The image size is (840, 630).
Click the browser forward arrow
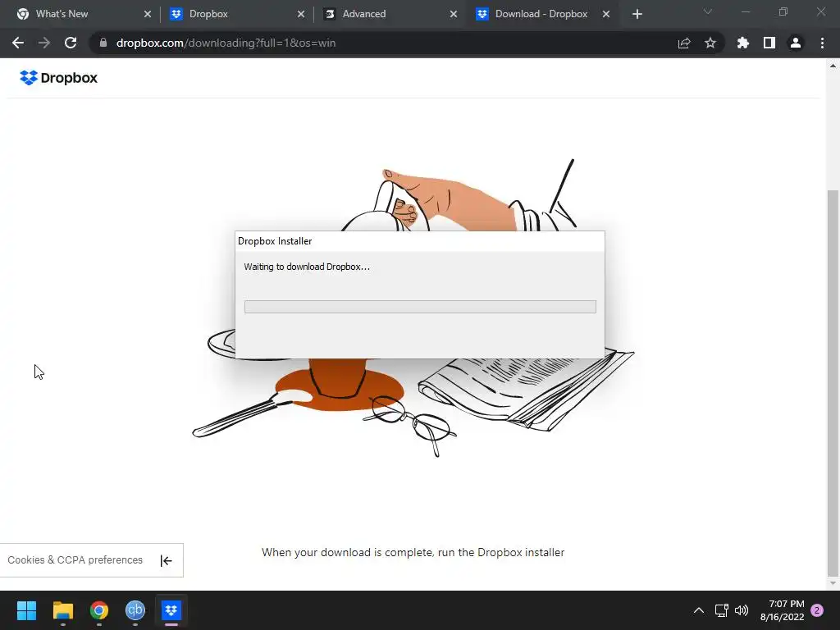(44, 43)
